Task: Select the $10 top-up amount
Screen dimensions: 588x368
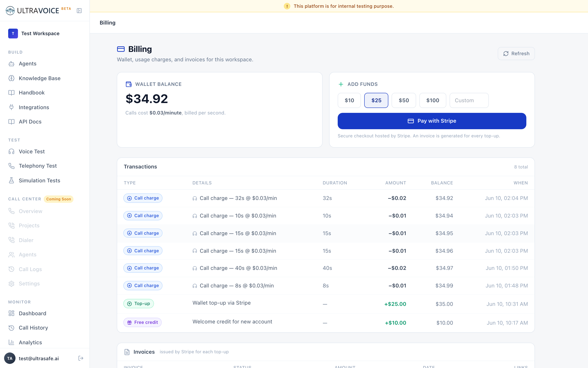Action: click(349, 100)
